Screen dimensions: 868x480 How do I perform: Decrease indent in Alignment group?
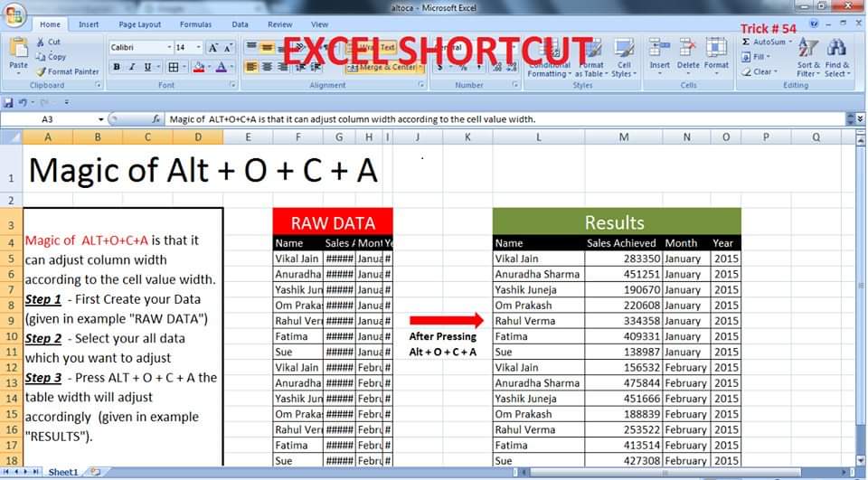[x=300, y=68]
